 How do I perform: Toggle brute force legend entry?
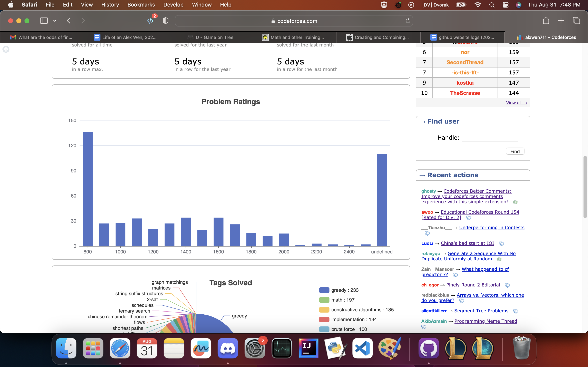click(343, 329)
